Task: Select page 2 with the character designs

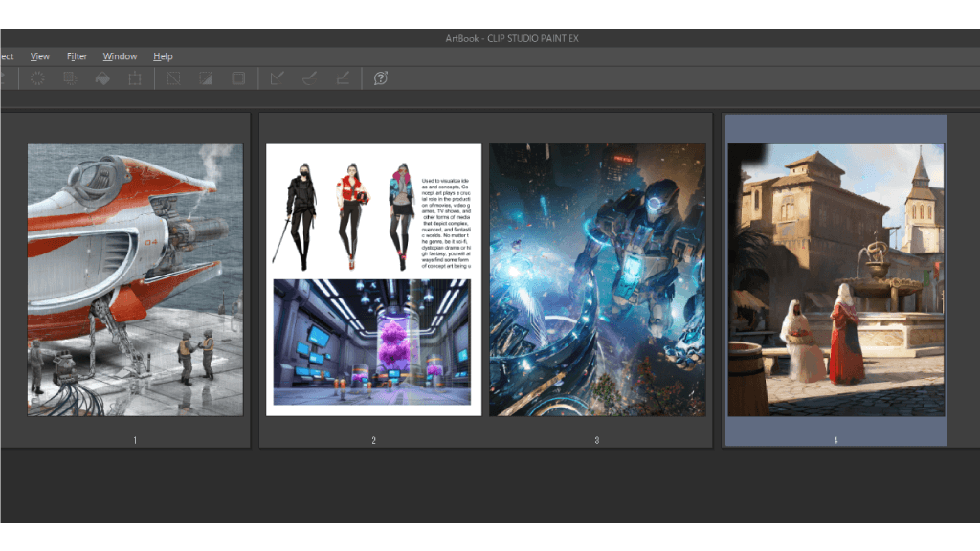Action: click(373, 279)
